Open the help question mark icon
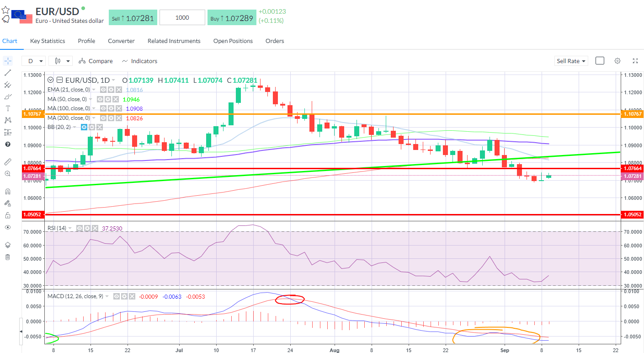The width and height of the screenshot is (644, 353). pyautogui.click(x=8, y=144)
